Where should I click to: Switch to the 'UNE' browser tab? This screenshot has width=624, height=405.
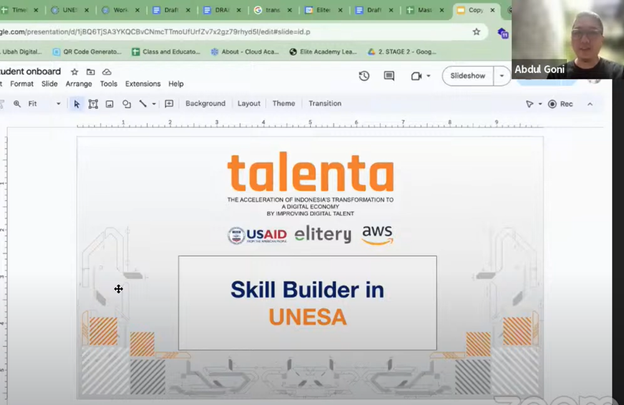(x=70, y=10)
